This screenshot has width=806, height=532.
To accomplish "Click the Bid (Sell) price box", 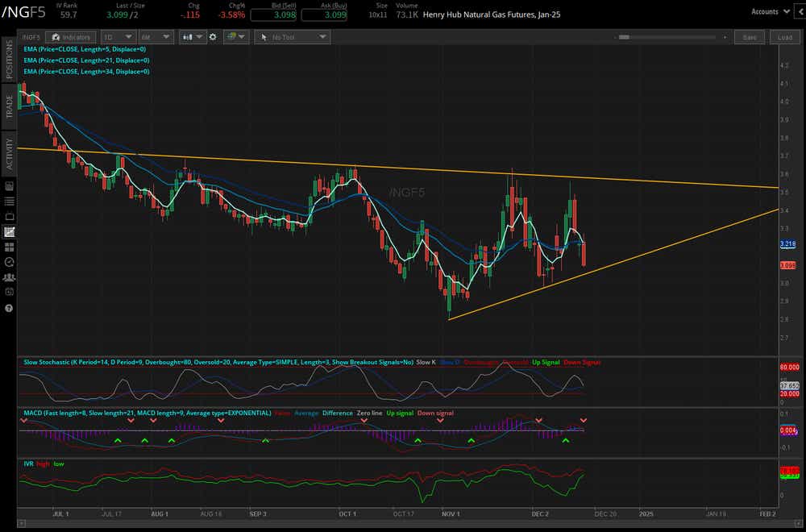I will tap(272, 15).
